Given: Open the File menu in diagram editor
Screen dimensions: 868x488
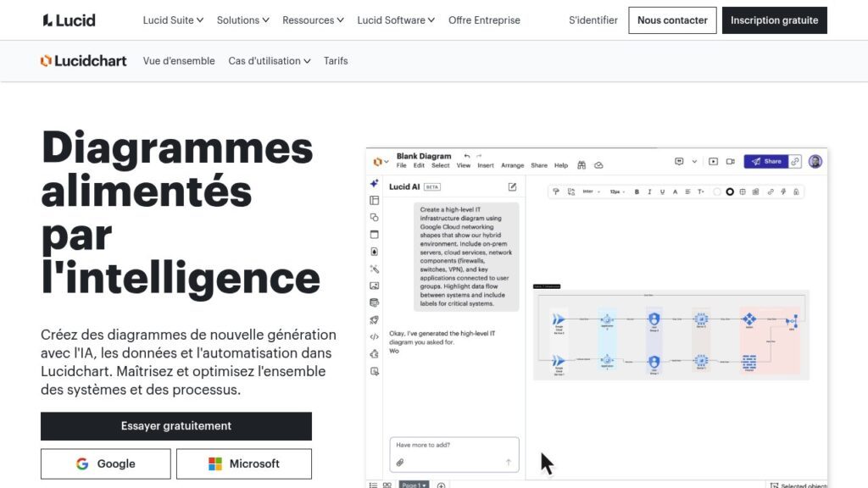Looking at the screenshot, I should coord(401,165).
